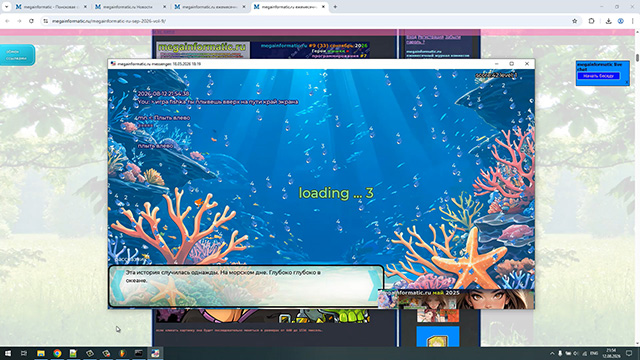640x360 pixels.
Task: Click the volume tray icon
Action: pyautogui.click(x=576, y=353)
